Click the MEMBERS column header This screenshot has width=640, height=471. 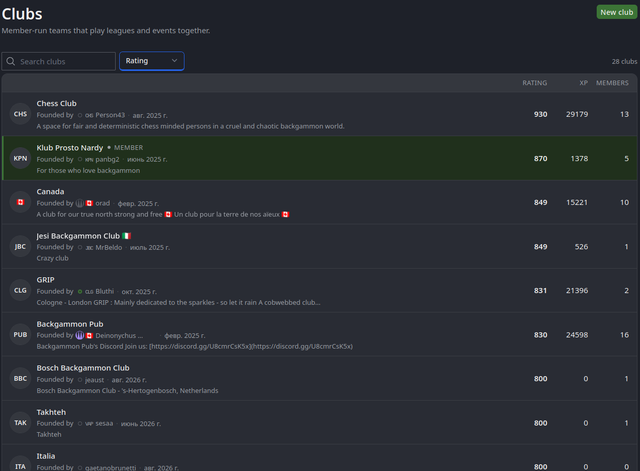point(612,83)
